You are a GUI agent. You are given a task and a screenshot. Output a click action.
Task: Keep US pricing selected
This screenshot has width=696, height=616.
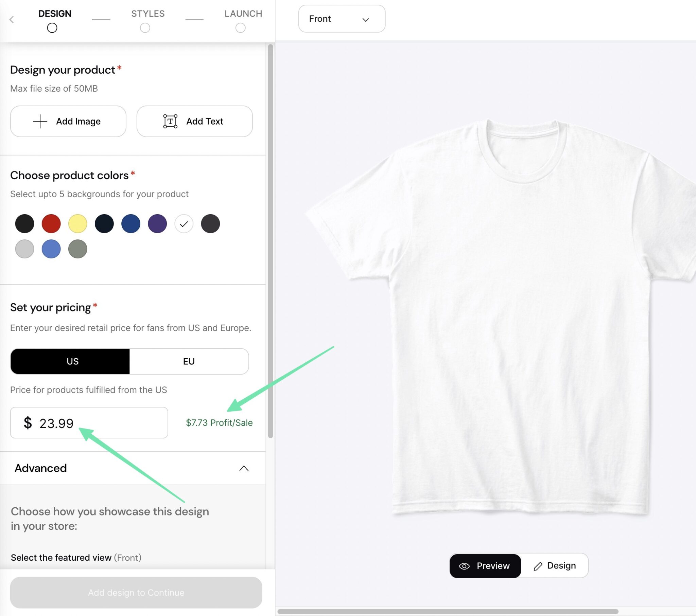tap(72, 361)
